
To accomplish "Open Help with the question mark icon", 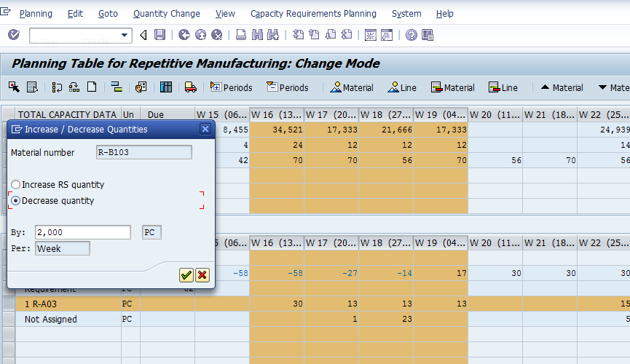I will point(411,35).
